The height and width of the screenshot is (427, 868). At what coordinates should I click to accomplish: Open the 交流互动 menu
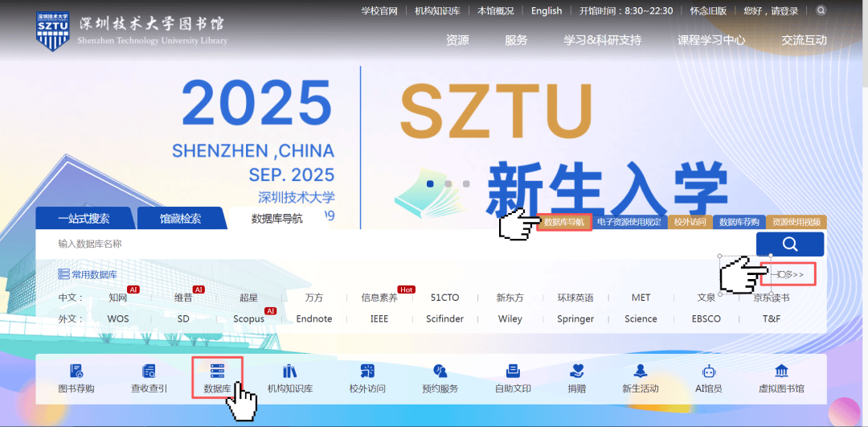pos(804,40)
